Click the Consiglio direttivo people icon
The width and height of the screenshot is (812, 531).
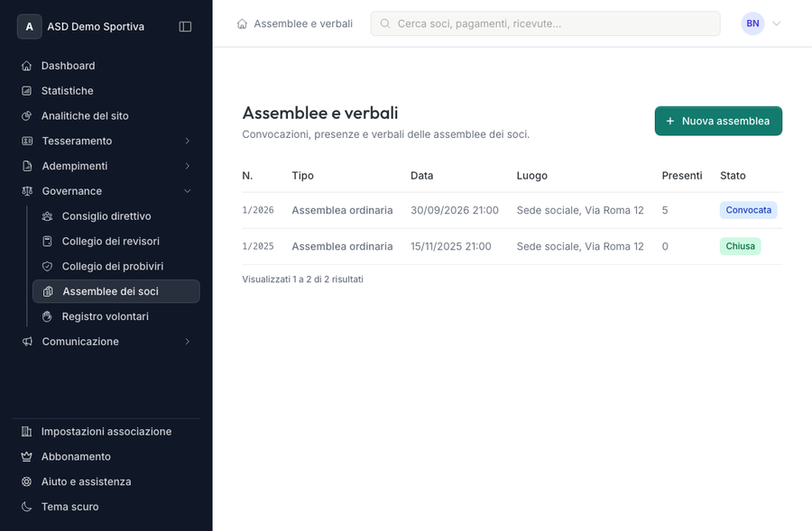47,216
